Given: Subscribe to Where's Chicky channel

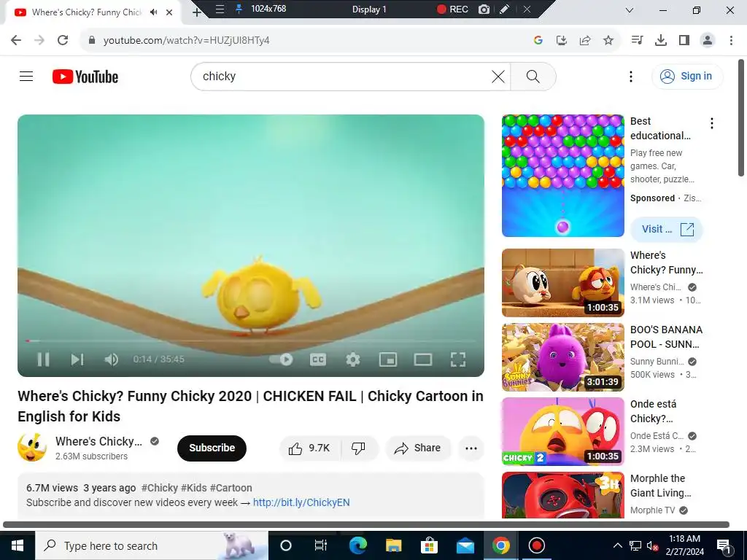Looking at the screenshot, I should pyautogui.click(x=212, y=448).
